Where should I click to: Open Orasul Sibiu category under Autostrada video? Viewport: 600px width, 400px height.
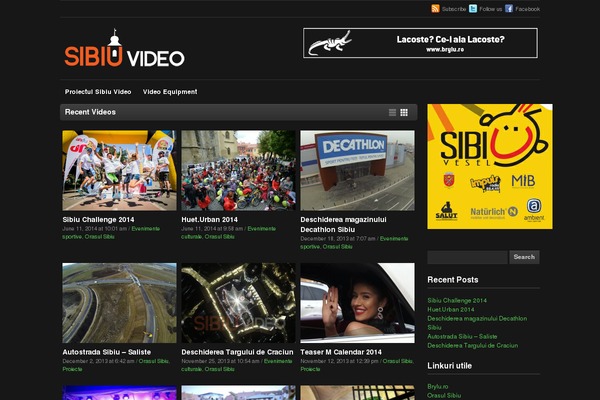153,361
